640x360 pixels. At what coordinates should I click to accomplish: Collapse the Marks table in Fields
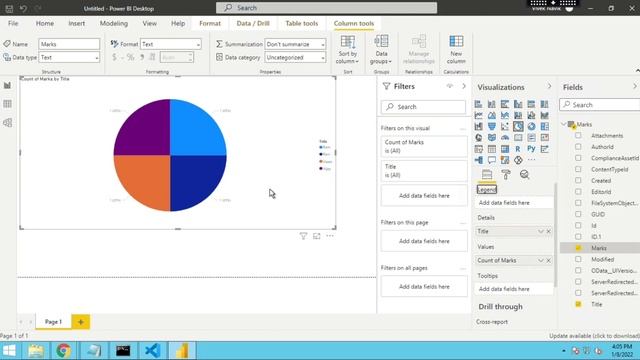[x=564, y=124]
